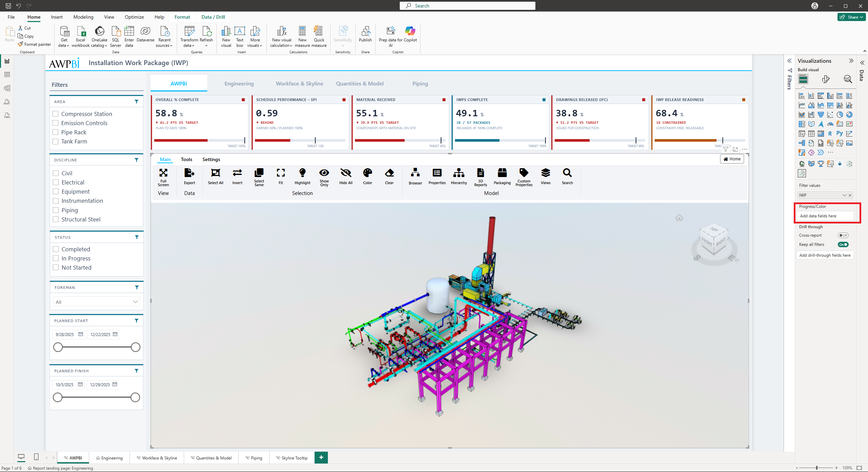Toggle the Keep all filters switch
The image size is (868, 472).
pyautogui.click(x=843, y=244)
